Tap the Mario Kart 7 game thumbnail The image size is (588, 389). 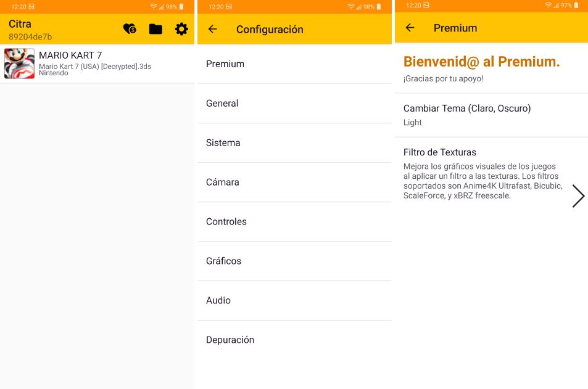pyautogui.click(x=20, y=63)
